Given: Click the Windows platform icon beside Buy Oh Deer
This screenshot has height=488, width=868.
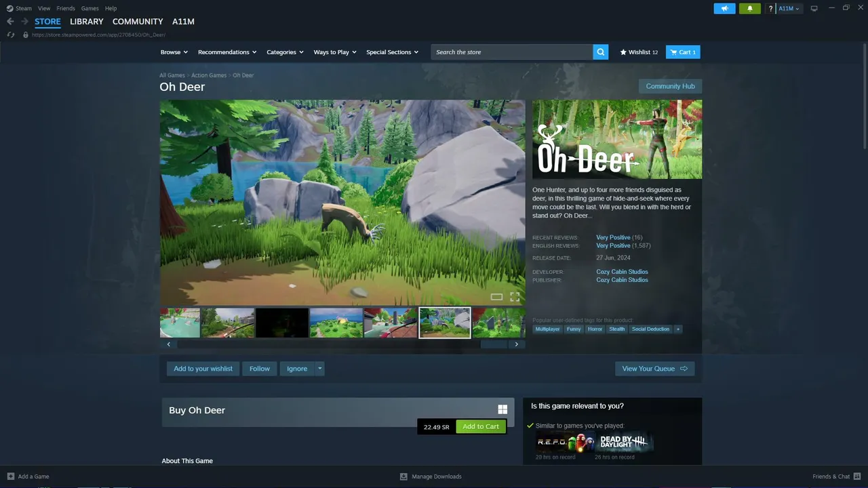Looking at the screenshot, I should tap(502, 409).
